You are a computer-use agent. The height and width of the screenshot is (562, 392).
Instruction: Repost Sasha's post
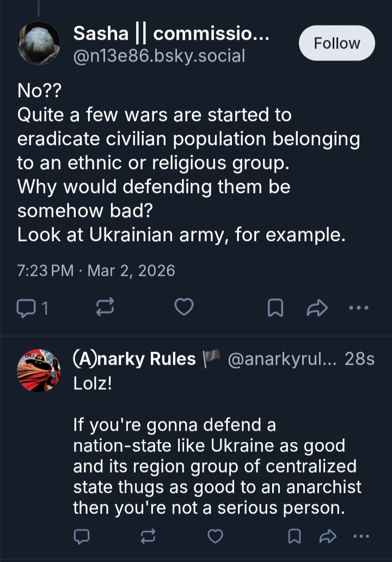click(x=105, y=309)
